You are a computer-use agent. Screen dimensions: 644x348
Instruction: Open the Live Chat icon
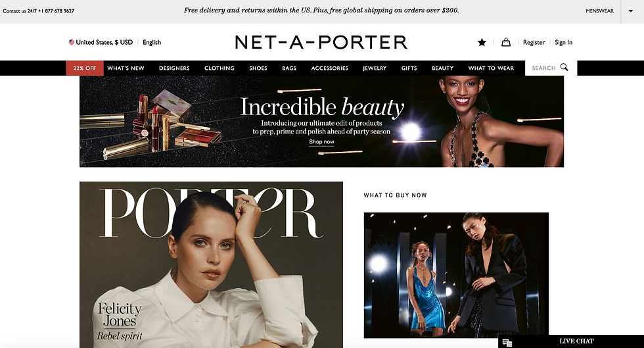507,342
